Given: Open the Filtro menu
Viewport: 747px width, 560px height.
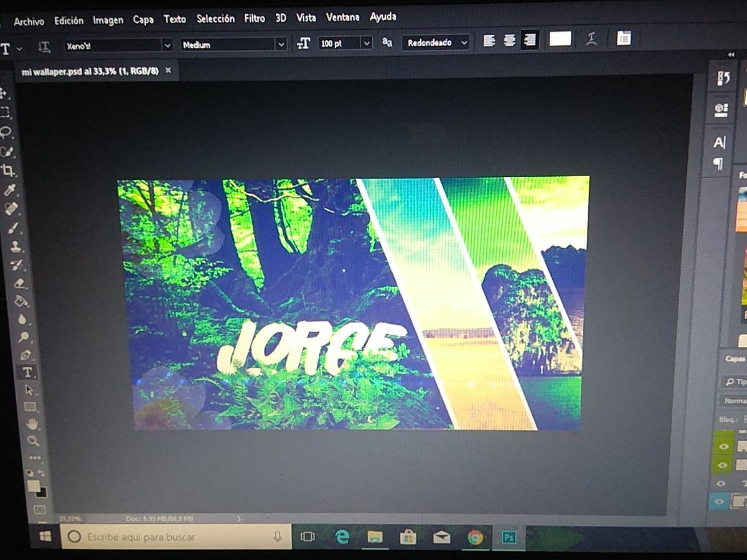Looking at the screenshot, I should pyautogui.click(x=255, y=17).
